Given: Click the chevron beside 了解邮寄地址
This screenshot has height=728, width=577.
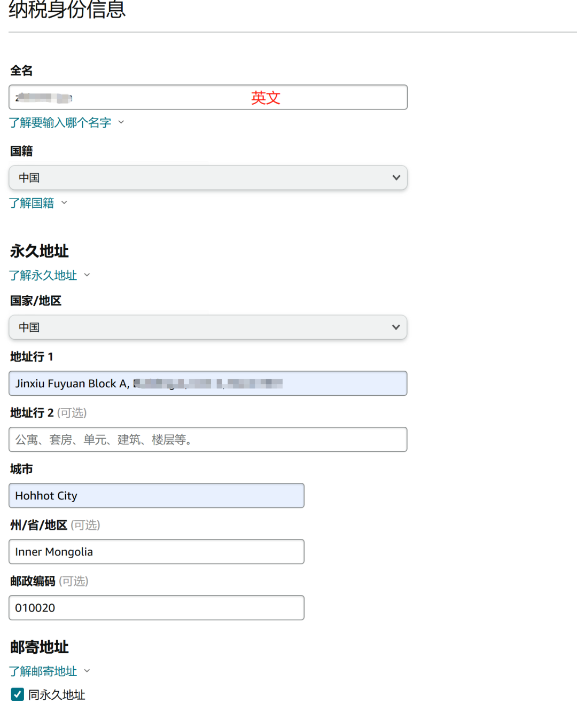Looking at the screenshot, I should (87, 671).
